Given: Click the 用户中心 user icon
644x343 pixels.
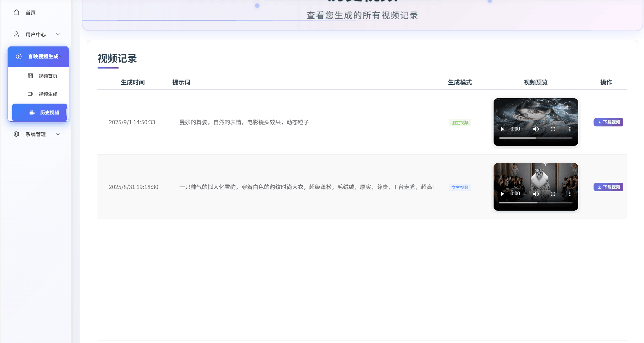Looking at the screenshot, I should pos(16,34).
